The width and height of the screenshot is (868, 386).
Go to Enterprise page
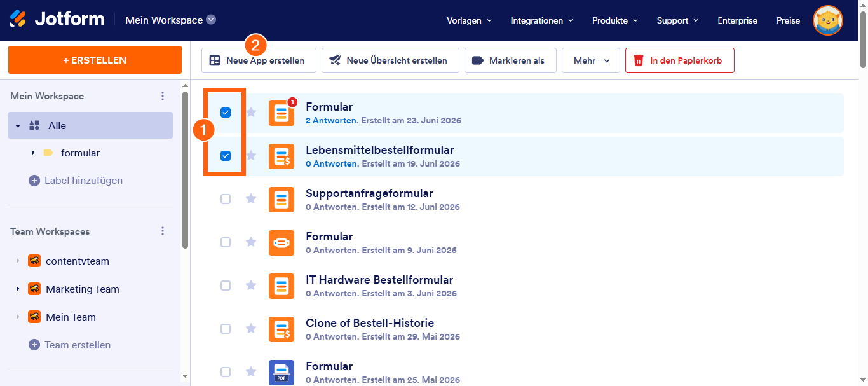click(x=737, y=20)
